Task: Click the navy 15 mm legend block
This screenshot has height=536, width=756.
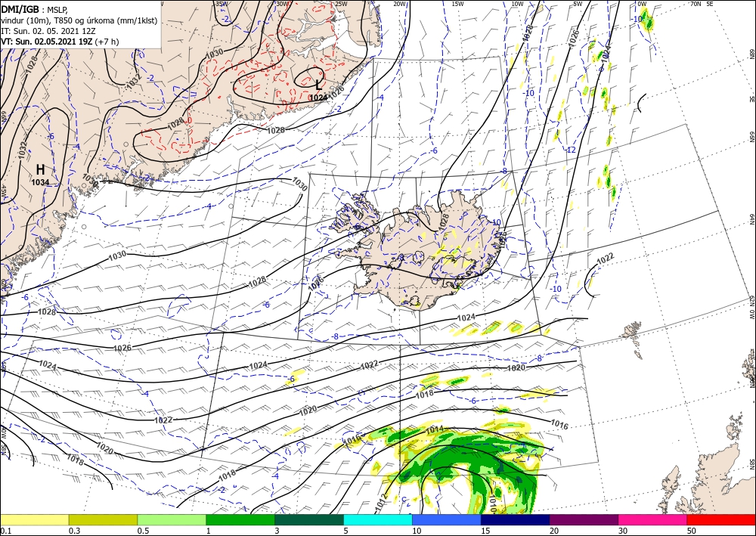Action: [x=516, y=519]
